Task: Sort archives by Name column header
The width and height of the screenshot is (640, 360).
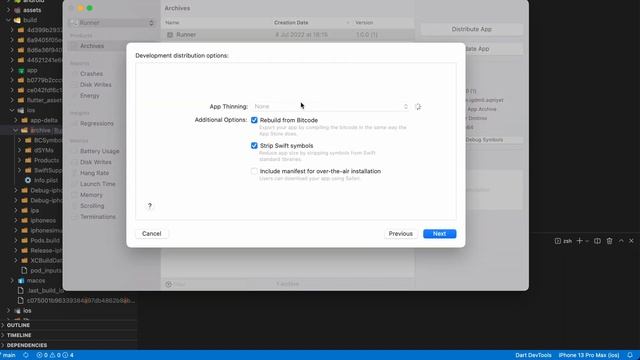Action: point(172,23)
